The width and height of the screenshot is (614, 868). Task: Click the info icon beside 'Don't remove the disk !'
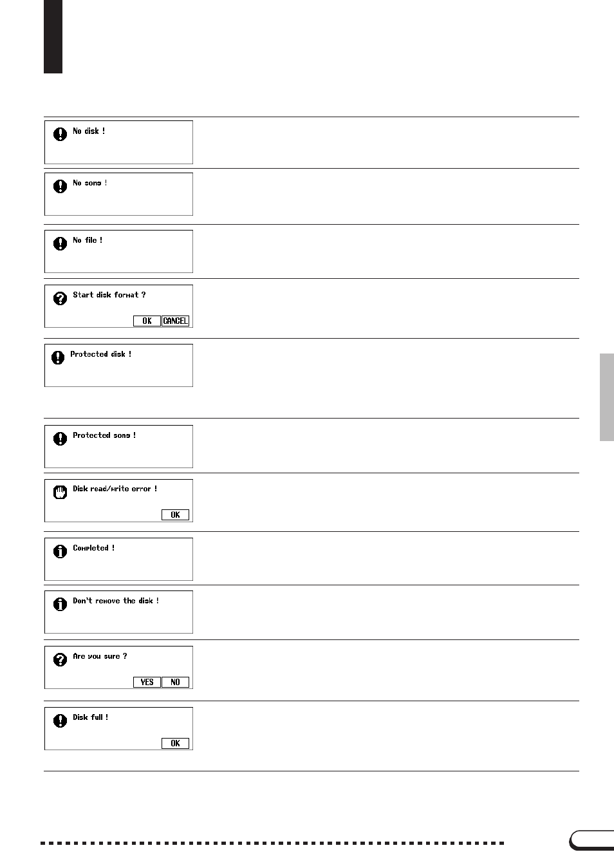[60, 604]
